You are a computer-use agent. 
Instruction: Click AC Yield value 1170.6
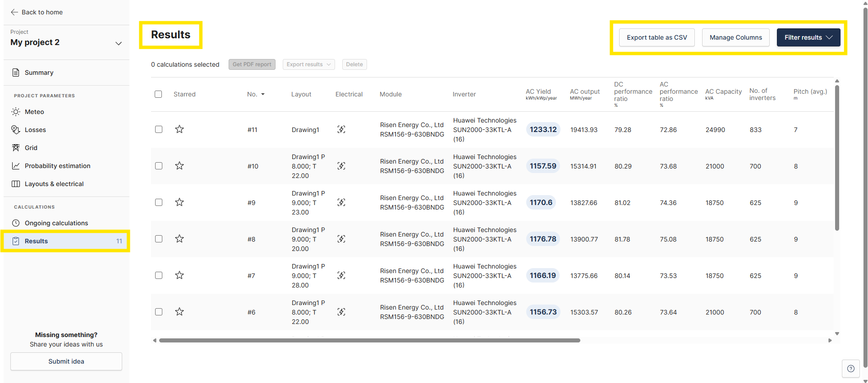(541, 202)
